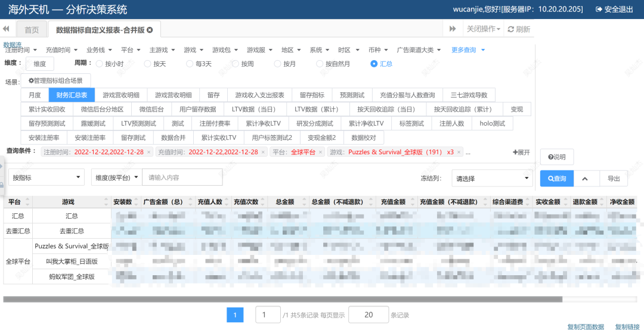
Task: Click the 数据流 link
Action: [x=13, y=44]
